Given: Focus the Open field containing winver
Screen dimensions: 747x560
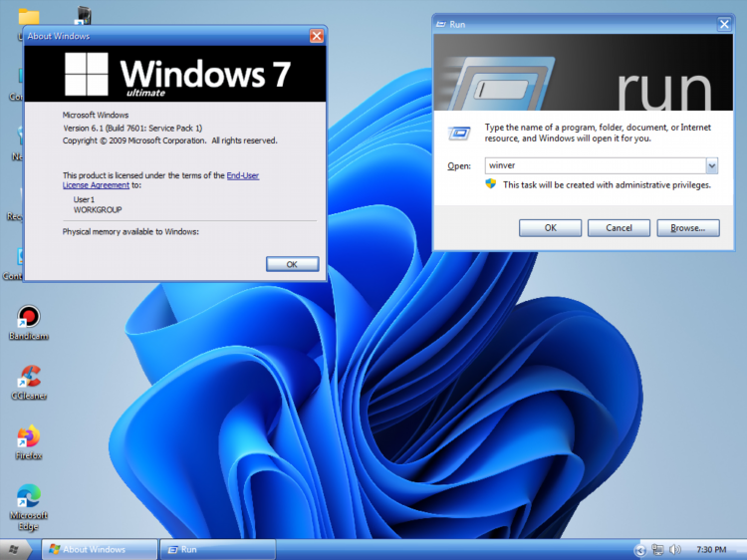Looking at the screenshot, I should pyautogui.click(x=596, y=165).
